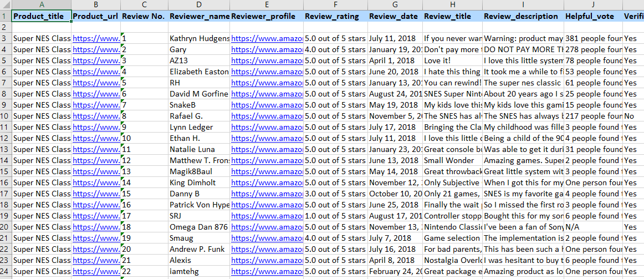This screenshot has width=644, height=279.
Task: Select the Lynn Ledger cell
Action: pyautogui.click(x=199, y=127)
